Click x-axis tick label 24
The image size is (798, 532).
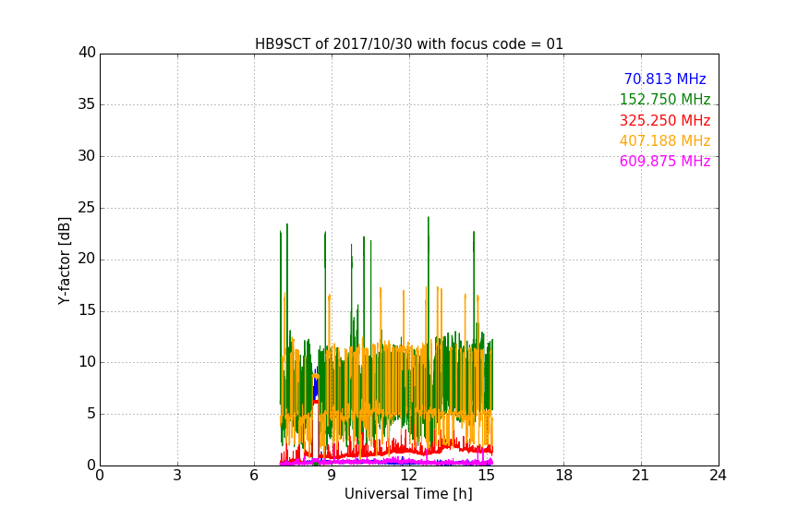click(x=718, y=476)
